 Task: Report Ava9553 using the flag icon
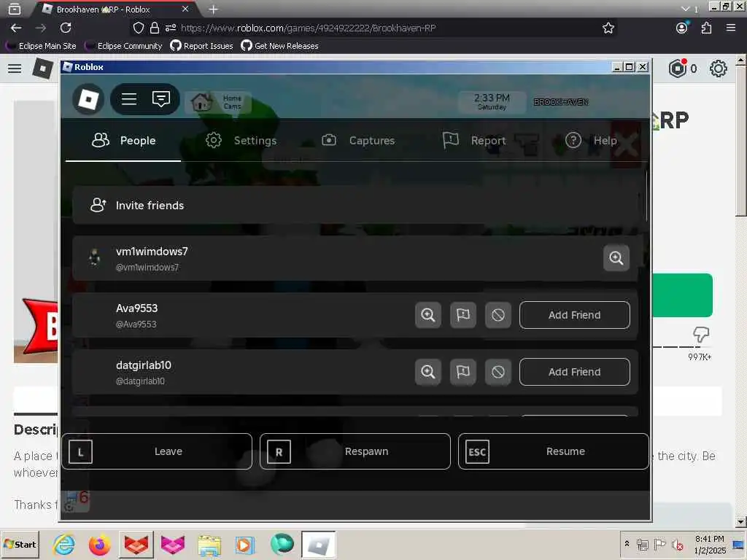(463, 315)
